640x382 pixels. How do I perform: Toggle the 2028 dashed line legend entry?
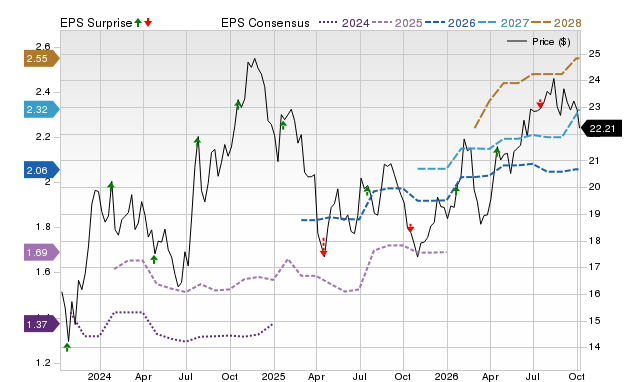tap(556, 23)
